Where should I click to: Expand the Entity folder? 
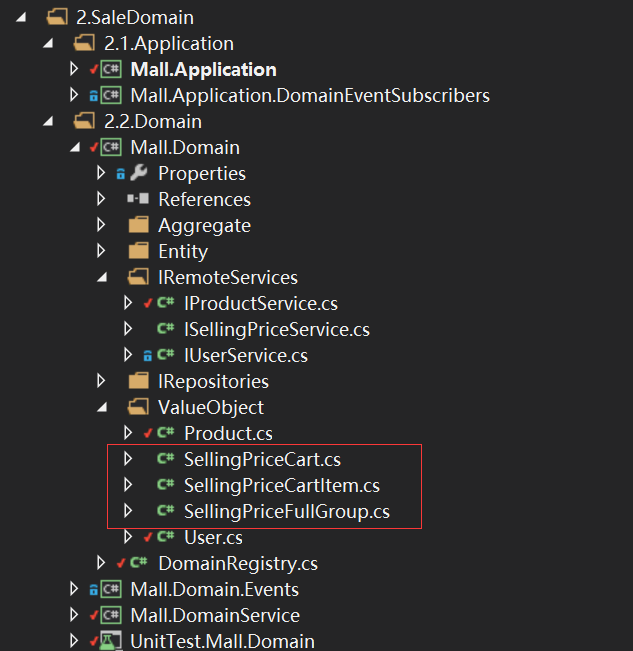(x=101, y=251)
